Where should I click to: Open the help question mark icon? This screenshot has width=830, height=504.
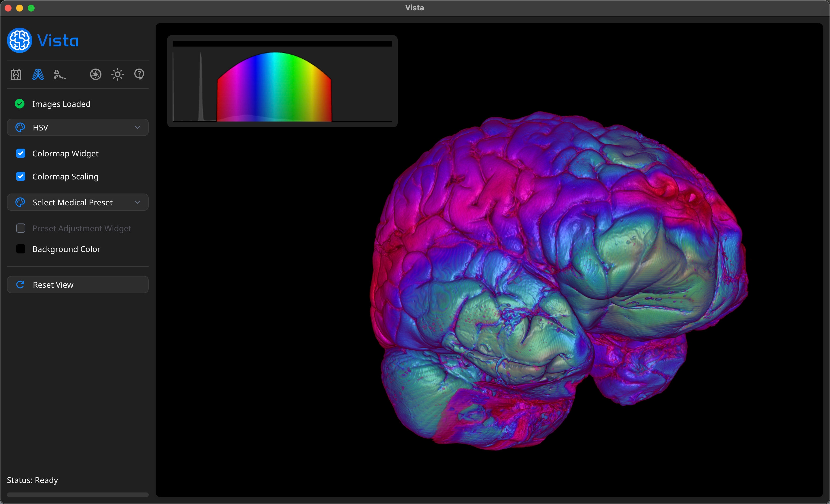(139, 74)
